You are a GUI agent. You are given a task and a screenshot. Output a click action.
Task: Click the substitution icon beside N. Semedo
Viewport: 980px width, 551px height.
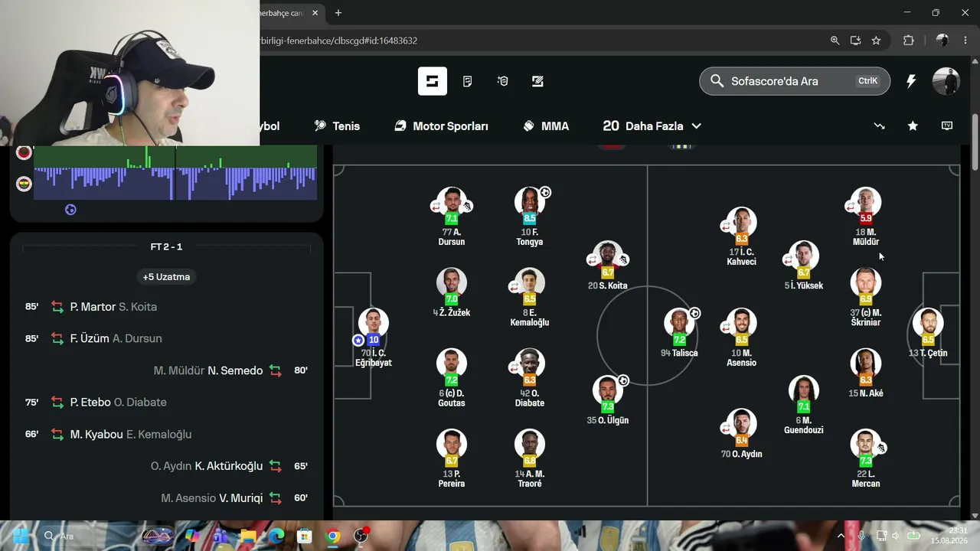[x=276, y=370]
